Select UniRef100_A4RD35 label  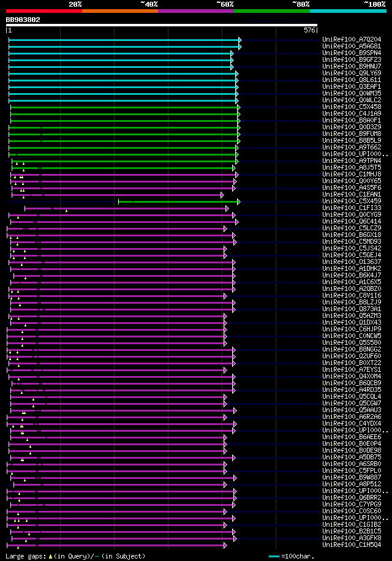(352, 390)
